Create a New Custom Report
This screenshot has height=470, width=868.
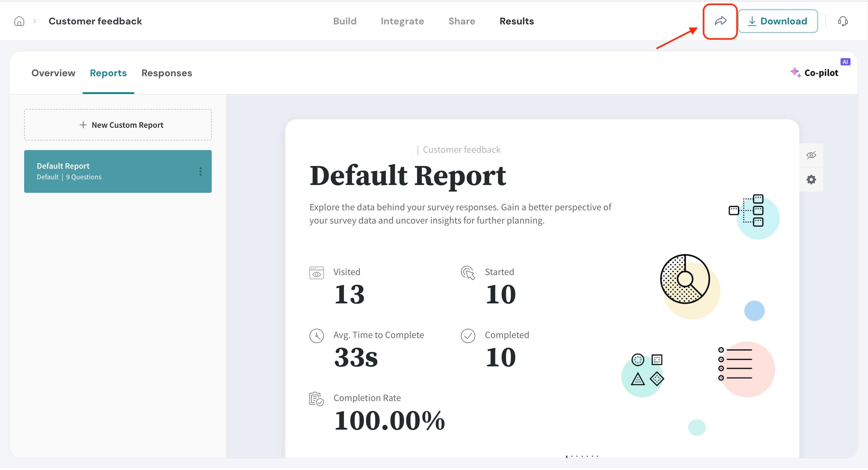pyautogui.click(x=118, y=125)
